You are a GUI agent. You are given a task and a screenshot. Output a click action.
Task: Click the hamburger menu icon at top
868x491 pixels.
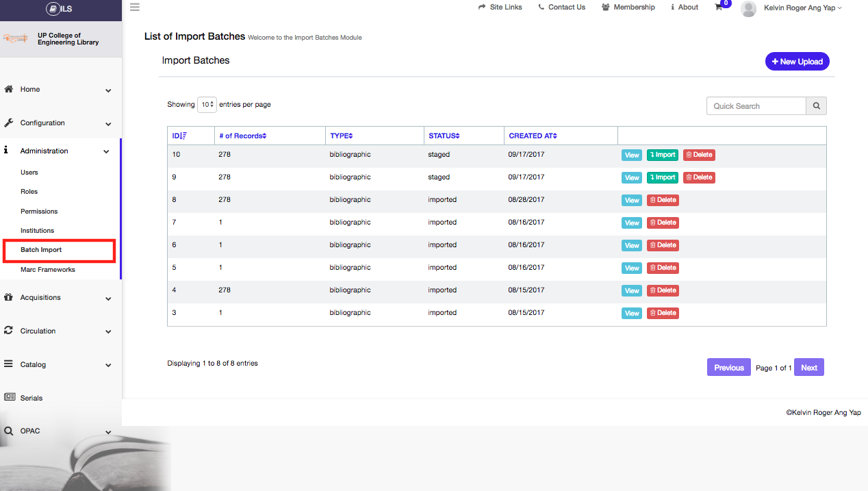click(134, 8)
